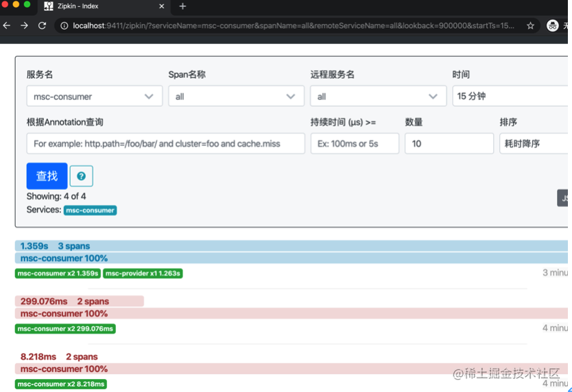Open the Span名称 dropdown
Screen dimensions: 572x392
coord(236,96)
